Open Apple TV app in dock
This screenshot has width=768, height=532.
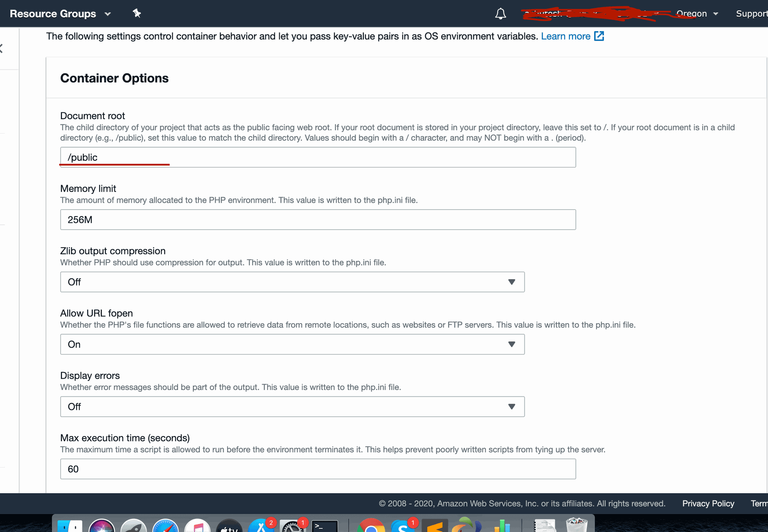point(229,526)
